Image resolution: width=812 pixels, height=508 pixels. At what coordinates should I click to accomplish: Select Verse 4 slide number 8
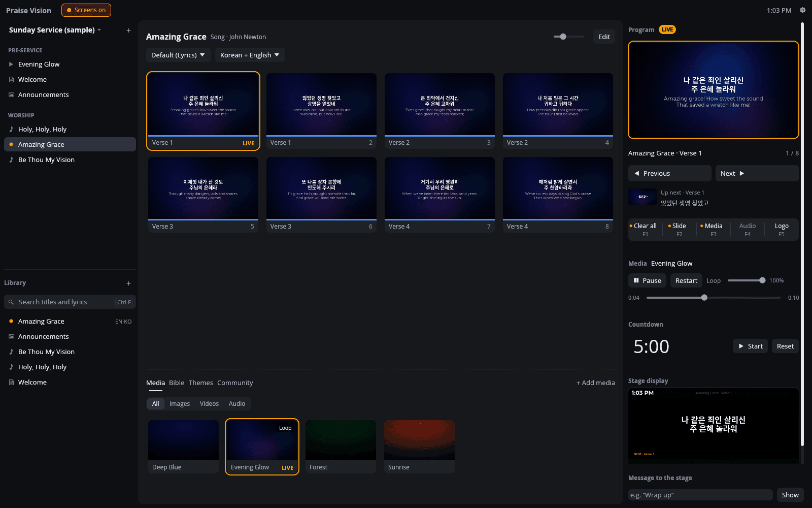[x=558, y=195]
